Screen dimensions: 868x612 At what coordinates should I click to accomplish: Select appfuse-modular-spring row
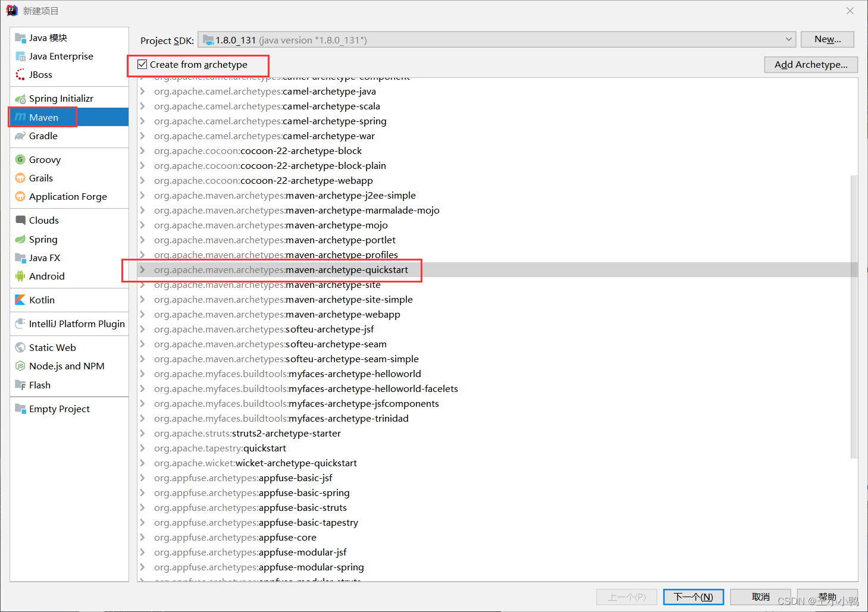pyautogui.click(x=497, y=567)
